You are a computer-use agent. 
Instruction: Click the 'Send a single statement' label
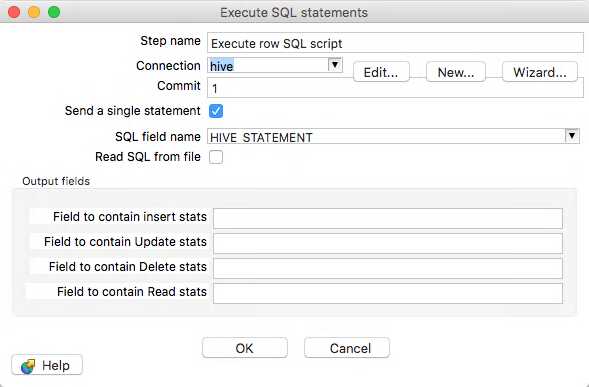click(x=133, y=111)
